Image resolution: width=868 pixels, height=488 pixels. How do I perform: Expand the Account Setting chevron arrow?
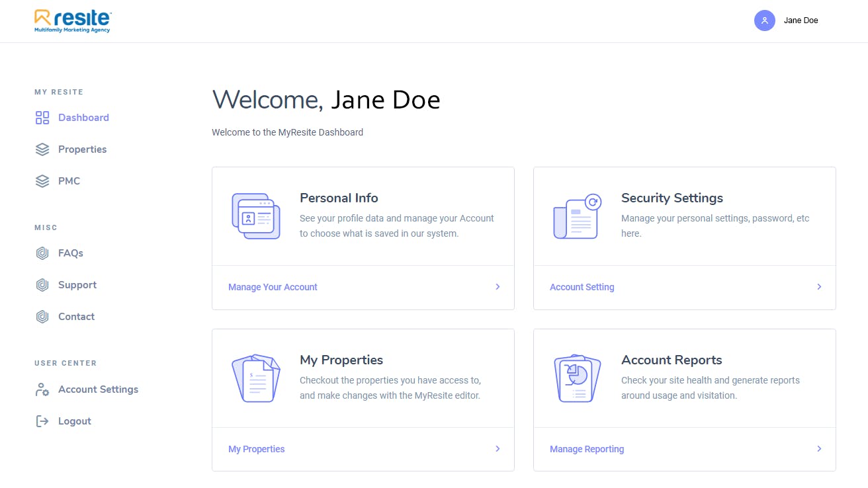click(x=819, y=287)
